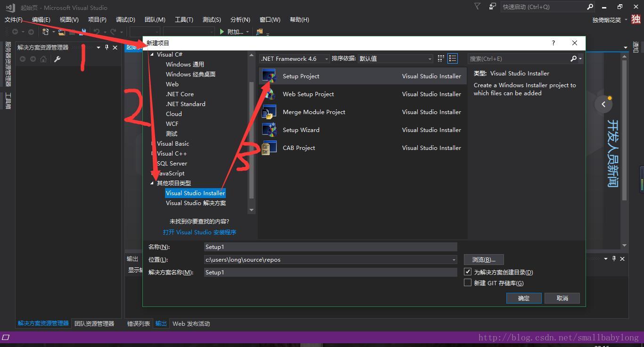
Task: Pin the Solution Explorer panel
Action: pos(107,47)
